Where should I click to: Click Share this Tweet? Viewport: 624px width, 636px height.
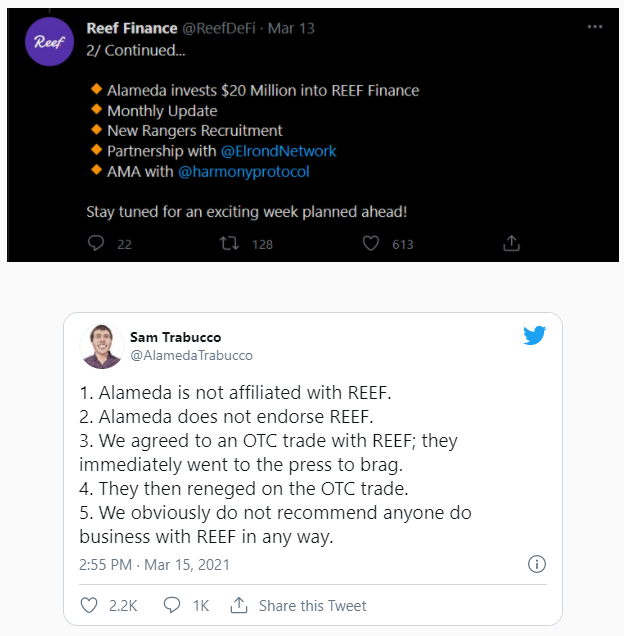tap(299, 605)
